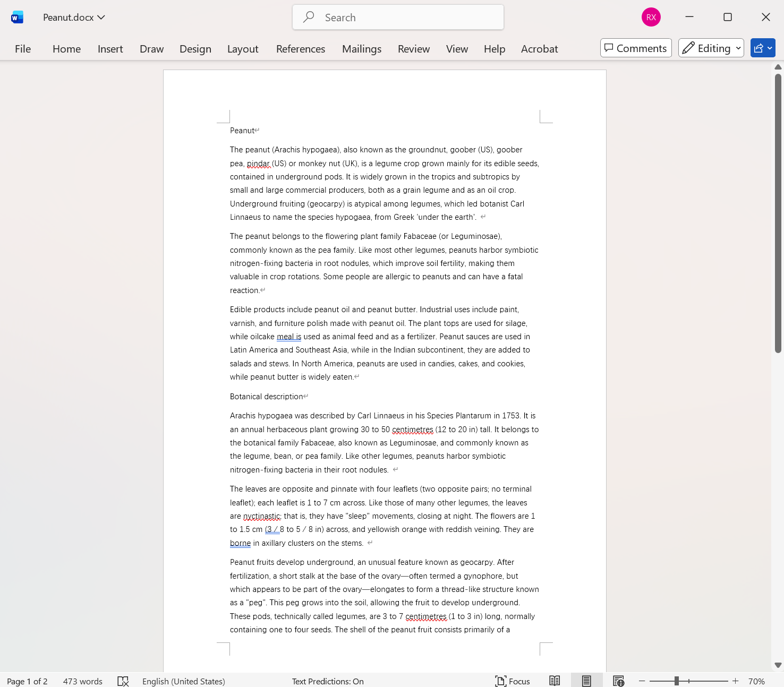
Task: Adjust the zoom level slider
Action: click(676, 681)
